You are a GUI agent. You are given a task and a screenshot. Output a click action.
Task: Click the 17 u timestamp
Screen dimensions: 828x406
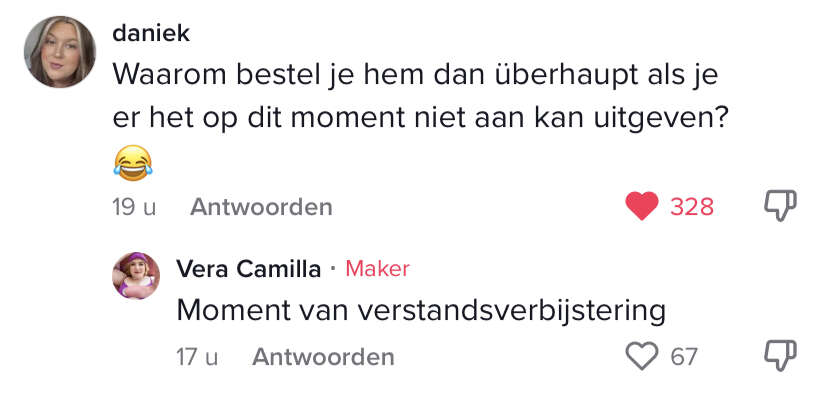tap(197, 357)
